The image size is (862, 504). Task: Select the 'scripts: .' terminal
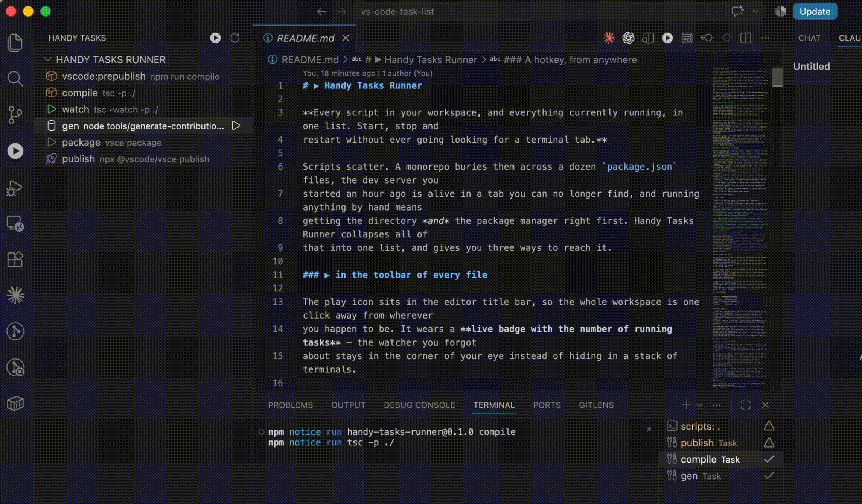(x=720, y=426)
